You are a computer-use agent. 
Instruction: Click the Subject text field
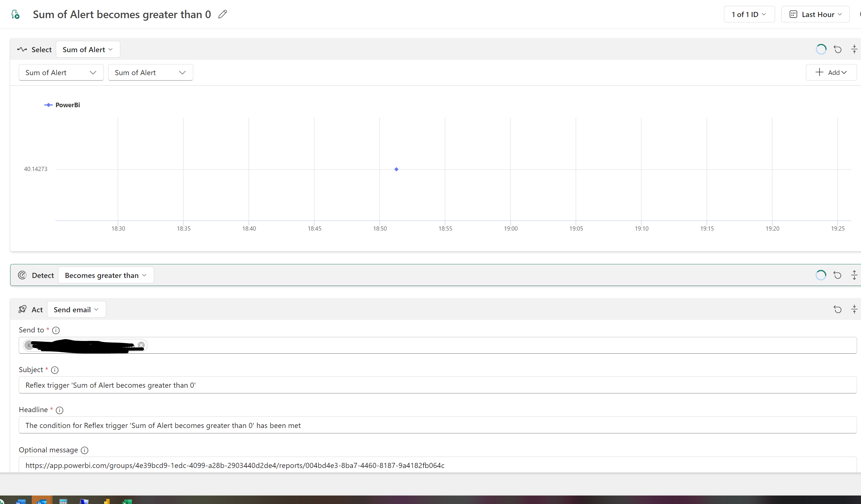pos(438,385)
